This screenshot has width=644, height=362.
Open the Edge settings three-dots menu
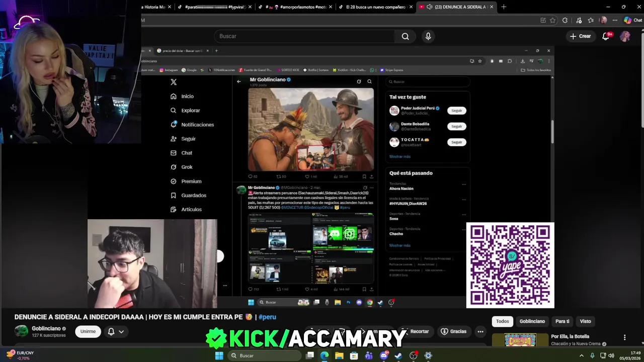tap(615, 20)
